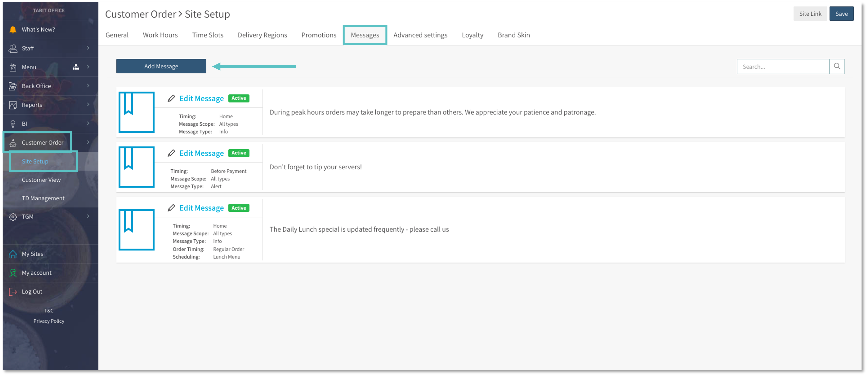Collapse the Customer Order section

click(88, 142)
